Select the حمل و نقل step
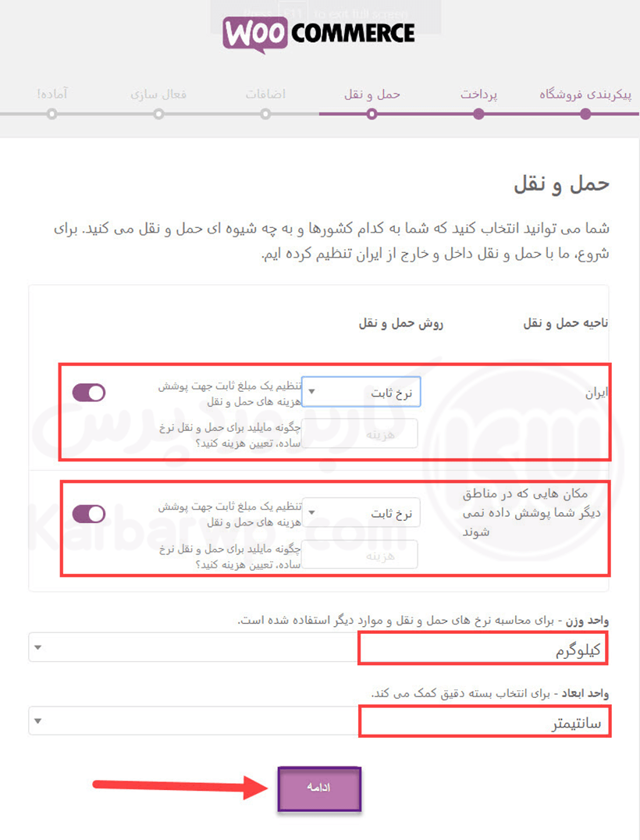Viewport: 640px width, 840px height. 372,94
